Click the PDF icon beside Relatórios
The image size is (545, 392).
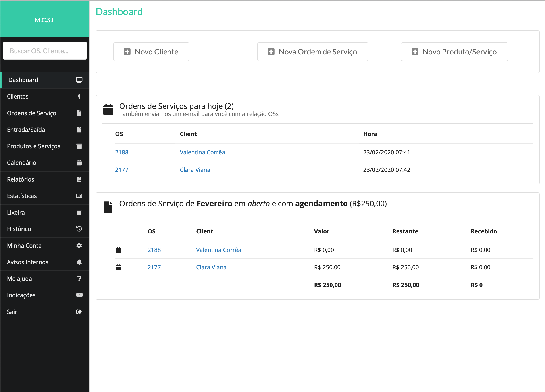tap(79, 179)
